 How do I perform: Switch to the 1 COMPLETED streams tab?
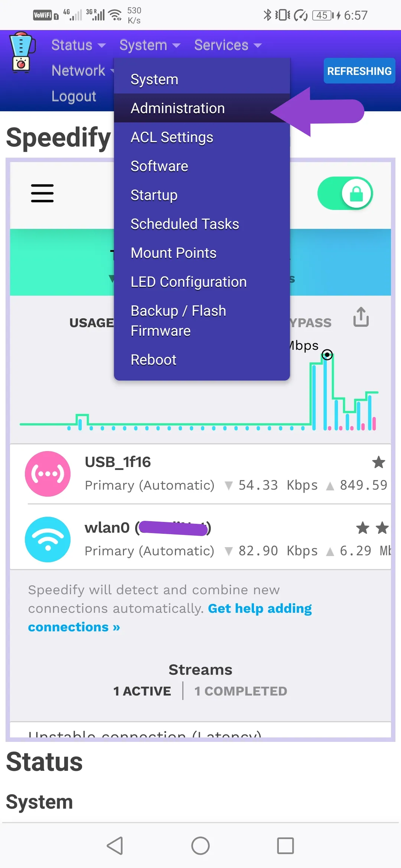[241, 691]
